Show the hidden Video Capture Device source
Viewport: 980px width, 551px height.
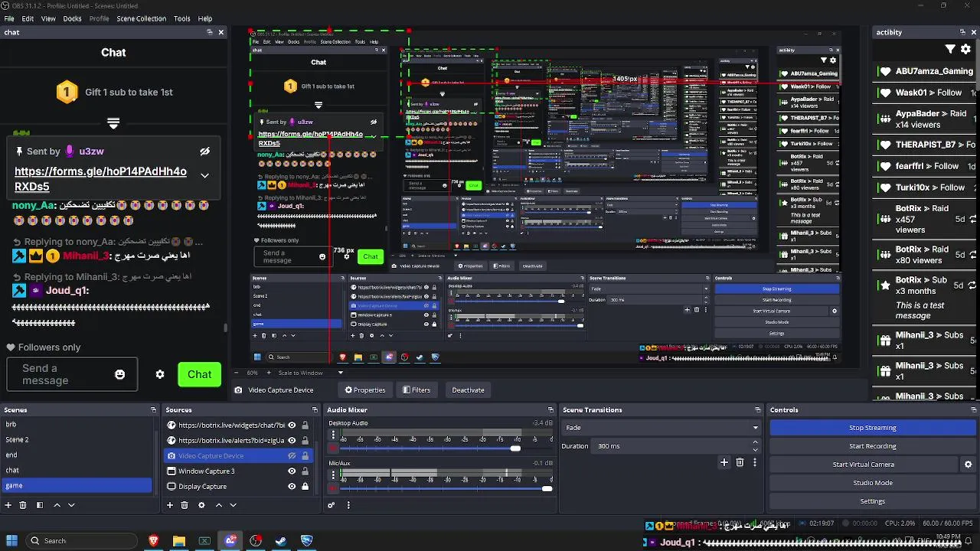pyautogui.click(x=292, y=456)
